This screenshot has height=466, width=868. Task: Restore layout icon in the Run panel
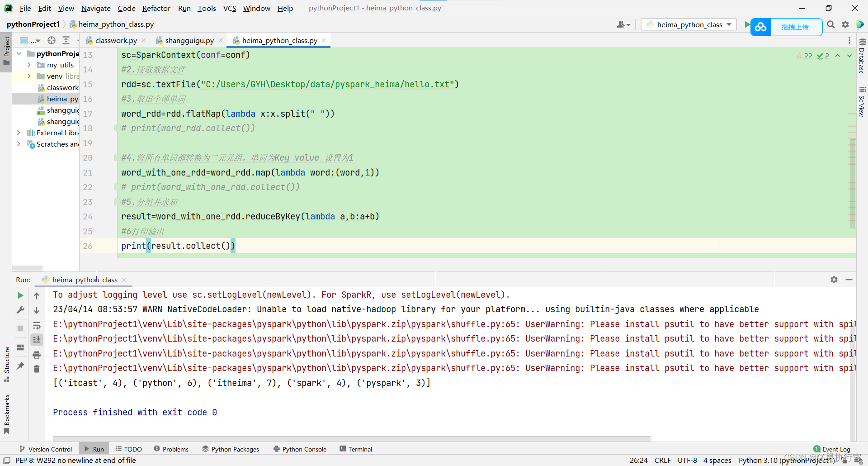pos(20,347)
